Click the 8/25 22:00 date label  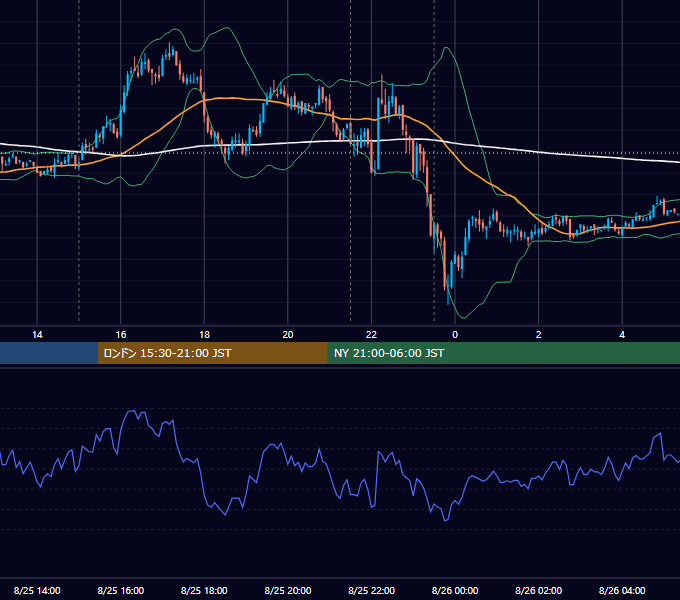point(371,590)
